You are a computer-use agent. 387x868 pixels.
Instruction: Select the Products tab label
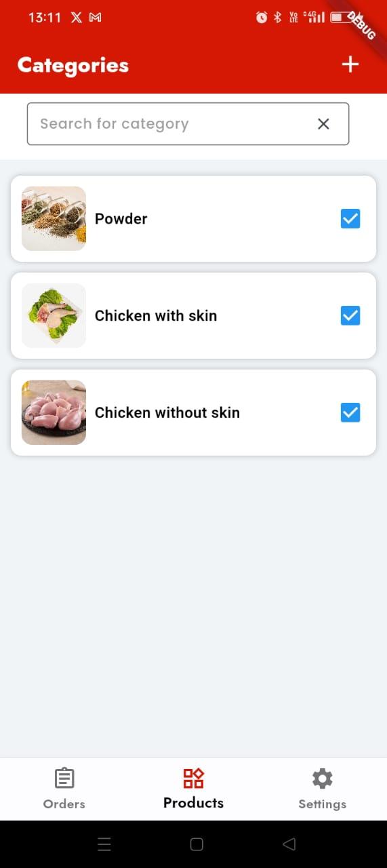193,803
